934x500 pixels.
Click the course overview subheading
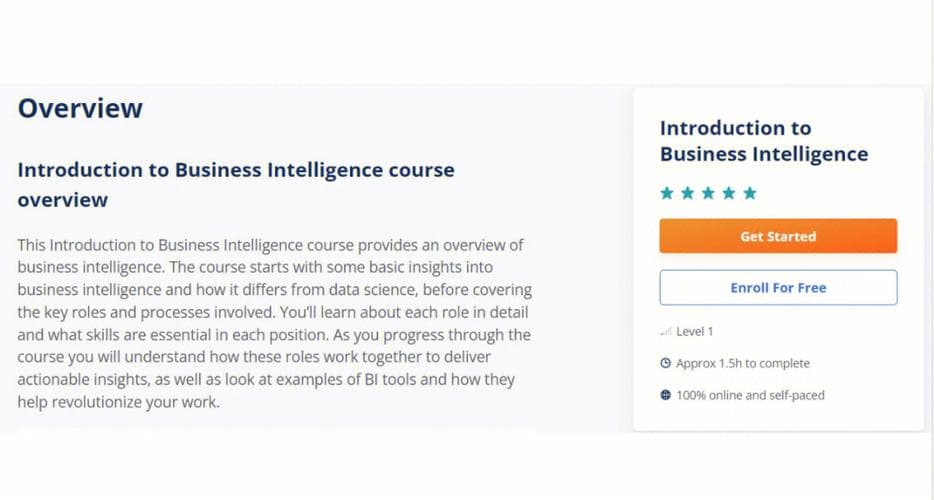[x=236, y=184]
